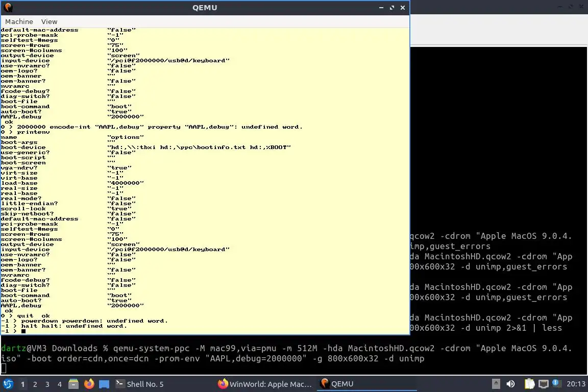This screenshot has height=392, width=588.
Task: Click the load-base value "4000000"
Action: point(125,183)
